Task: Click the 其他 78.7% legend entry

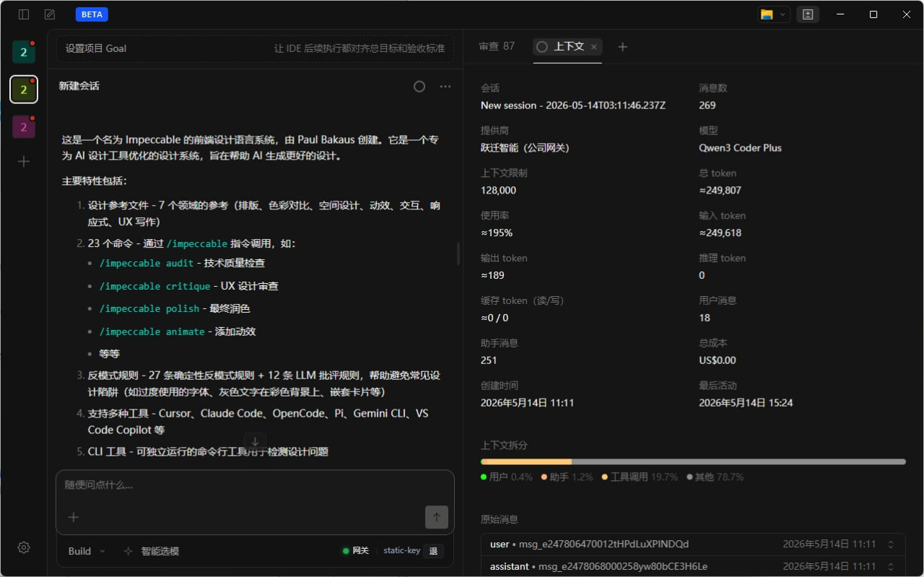Action: 715,477
